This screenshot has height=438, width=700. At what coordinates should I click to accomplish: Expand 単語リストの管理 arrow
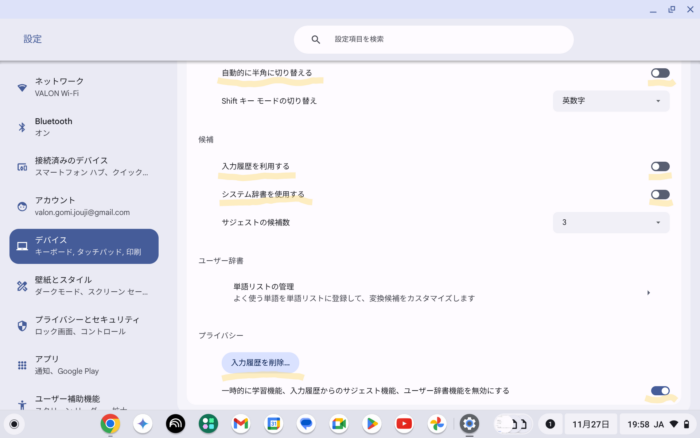pyautogui.click(x=648, y=292)
